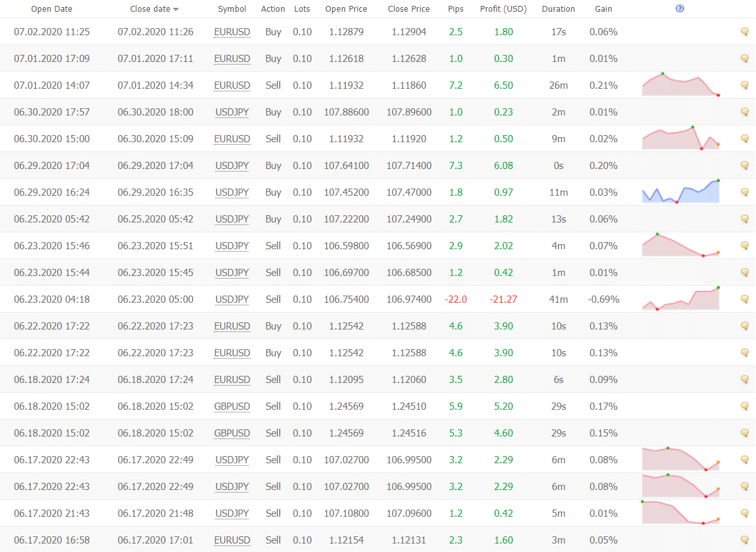
Task: View mini chart for 06.30.2020 15:00 trade
Action: tap(680, 138)
